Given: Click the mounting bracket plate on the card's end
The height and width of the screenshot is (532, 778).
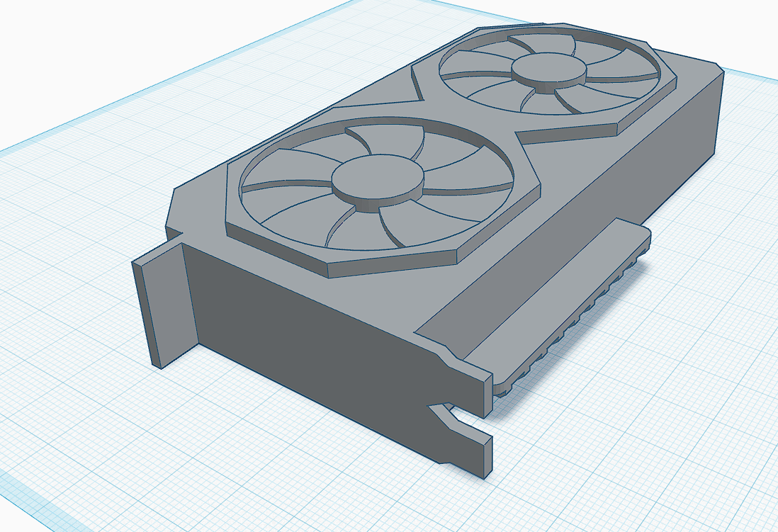Looking at the screenshot, I should (164, 302).
